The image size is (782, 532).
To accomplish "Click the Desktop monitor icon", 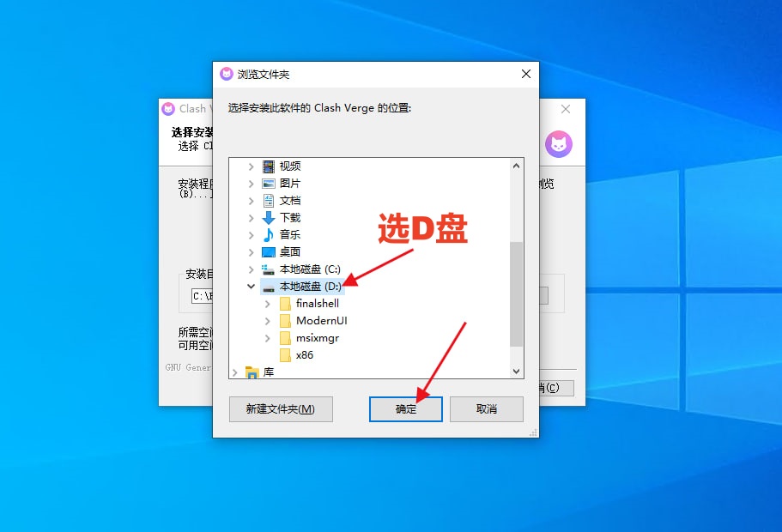I will click(269, 251).
